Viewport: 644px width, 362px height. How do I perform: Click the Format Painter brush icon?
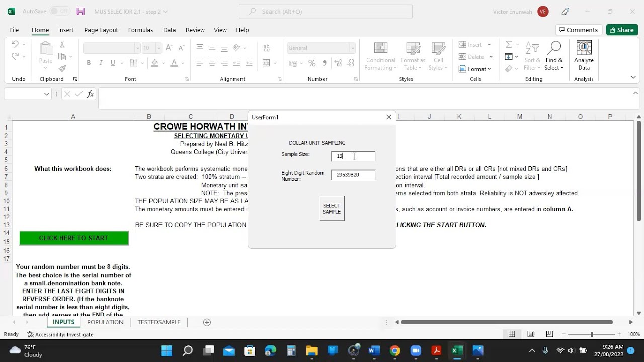click(x=62, y=68)
